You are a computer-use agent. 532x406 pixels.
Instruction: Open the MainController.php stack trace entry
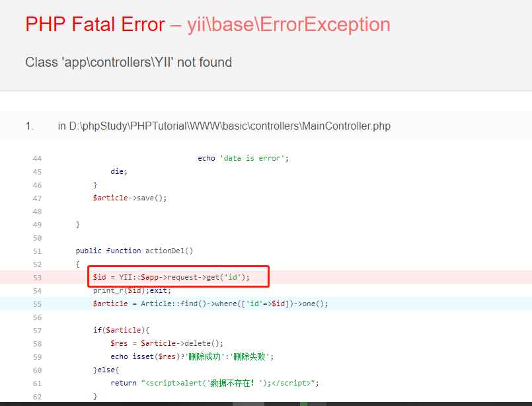coord(224,126)
